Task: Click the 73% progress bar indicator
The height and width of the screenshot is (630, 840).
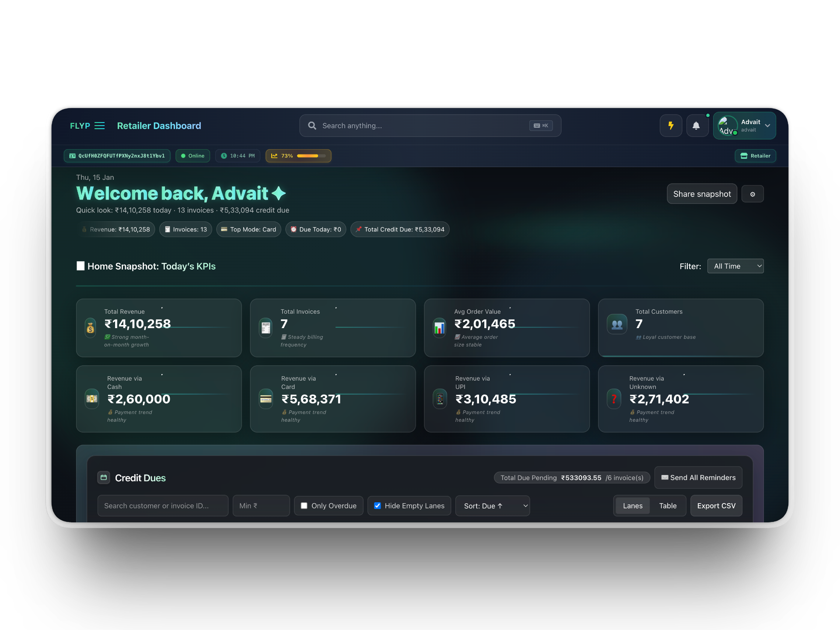Action: (311, 156)
